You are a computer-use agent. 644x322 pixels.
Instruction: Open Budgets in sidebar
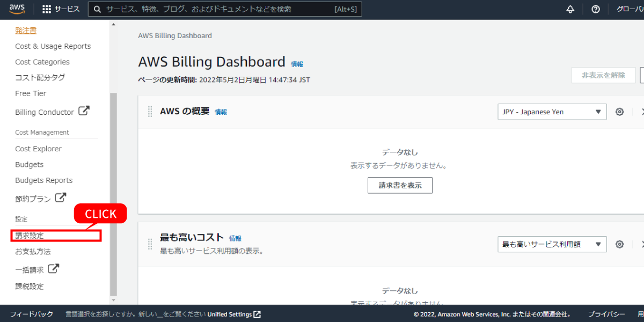[30, 164]
